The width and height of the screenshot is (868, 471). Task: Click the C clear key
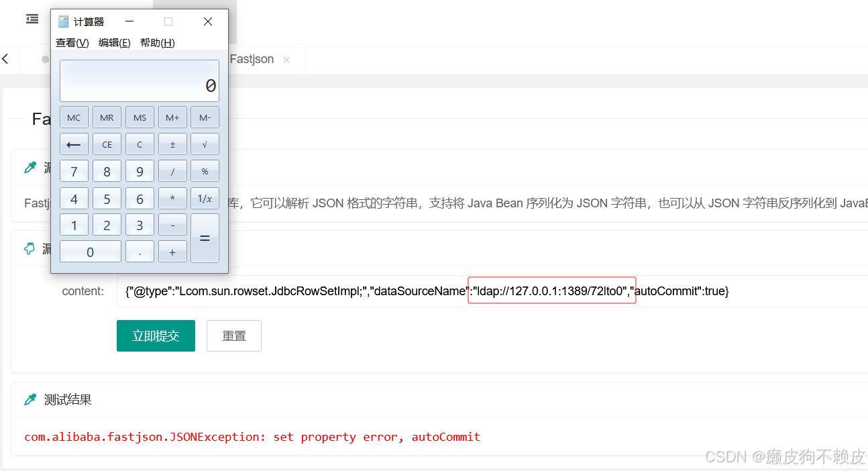pos(140,144)
